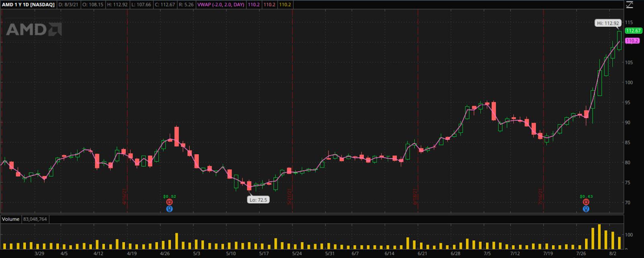The width and height of the screenshot is (644, 258).
Task: Click the drawing tools icon at top right
Action: point(630,5)
